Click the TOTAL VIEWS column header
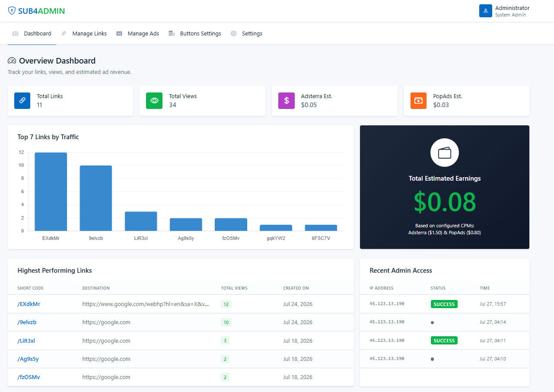This screenshot has height=392, width=554. point(234,288)
